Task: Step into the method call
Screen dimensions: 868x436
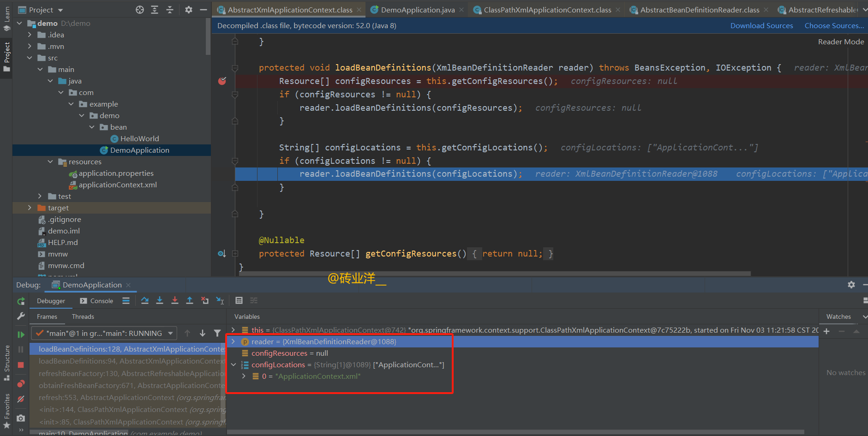Action: click(160, 301)
